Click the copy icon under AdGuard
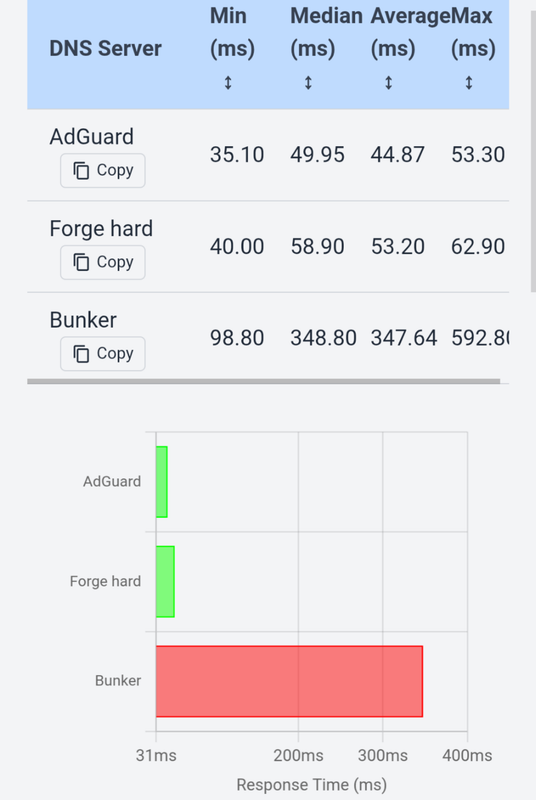Image resolution: width=536 pixels, height=800 pixels. click(81, 170)
